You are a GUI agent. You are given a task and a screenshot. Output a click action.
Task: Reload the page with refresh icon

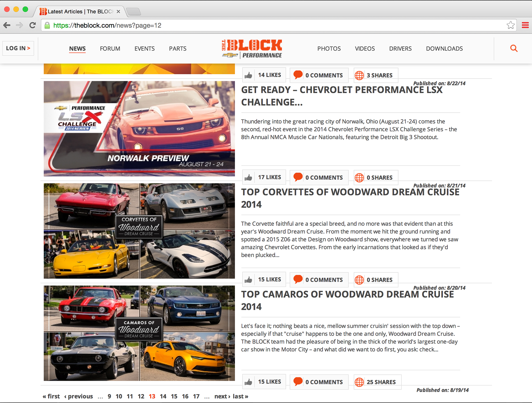pos(32,25)
